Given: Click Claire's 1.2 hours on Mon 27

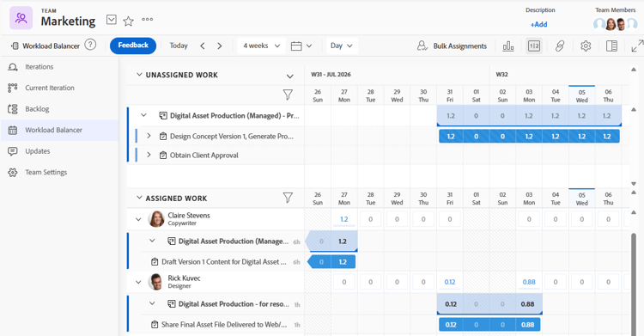Looking at the screenshot, I should click(344, 219).
